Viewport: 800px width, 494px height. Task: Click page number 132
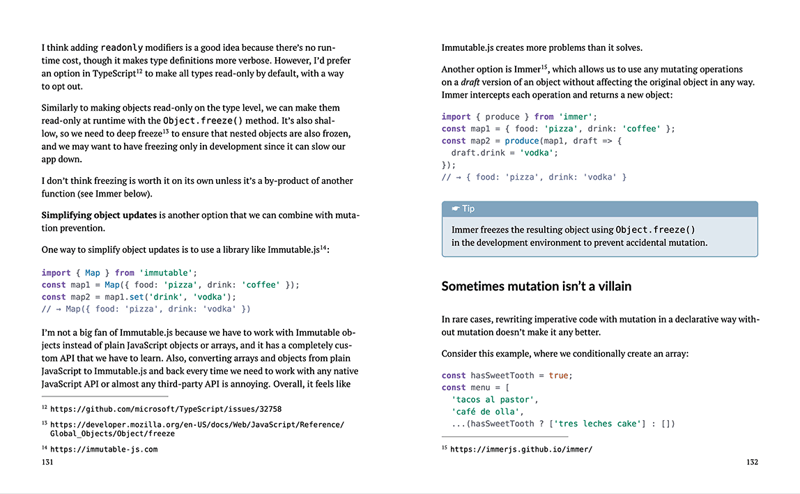click(752, 462)
